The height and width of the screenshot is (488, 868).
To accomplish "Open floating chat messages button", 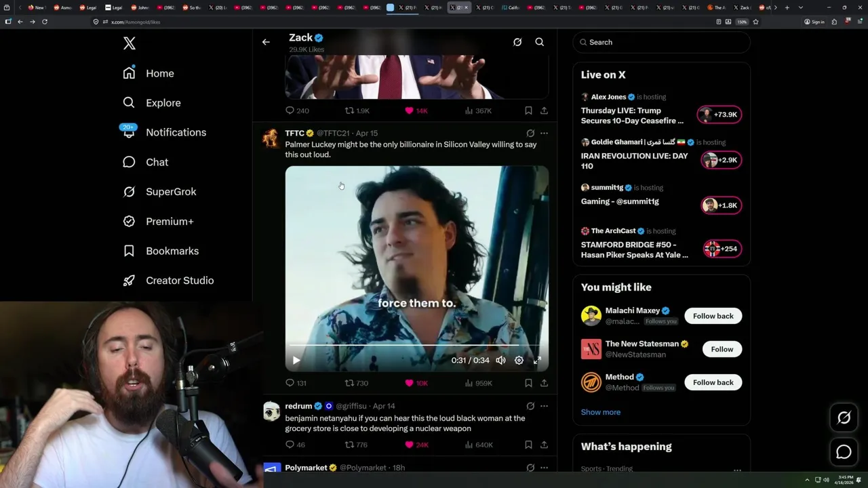I will click(x=844, y=452).
